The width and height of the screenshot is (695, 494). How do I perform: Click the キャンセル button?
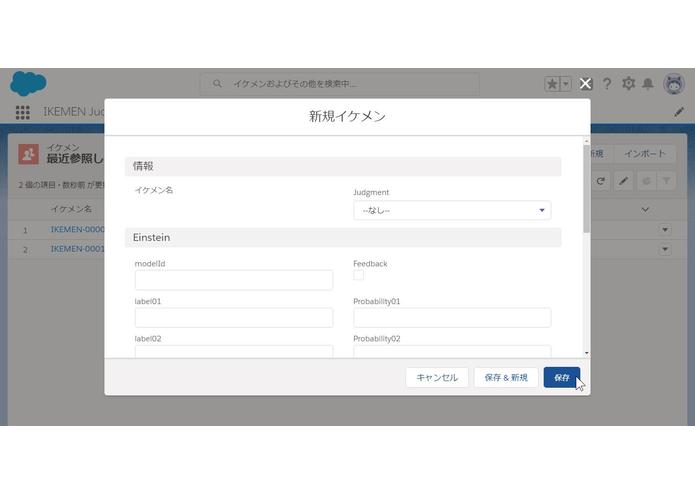pos(437,377)
